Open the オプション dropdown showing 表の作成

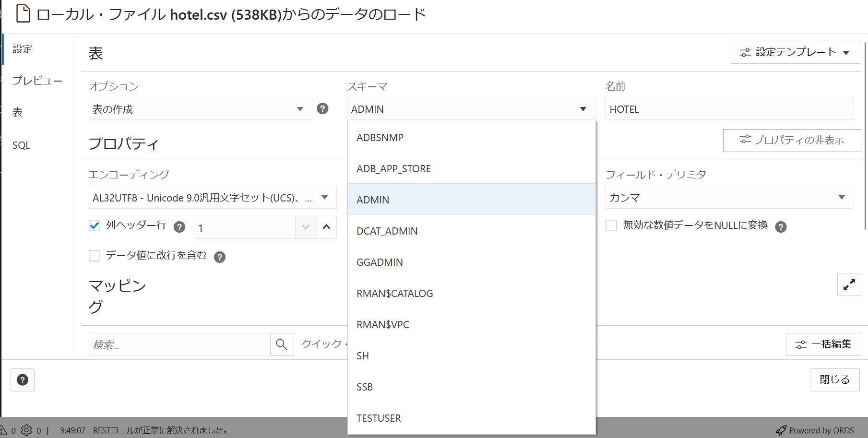[201, 109]
